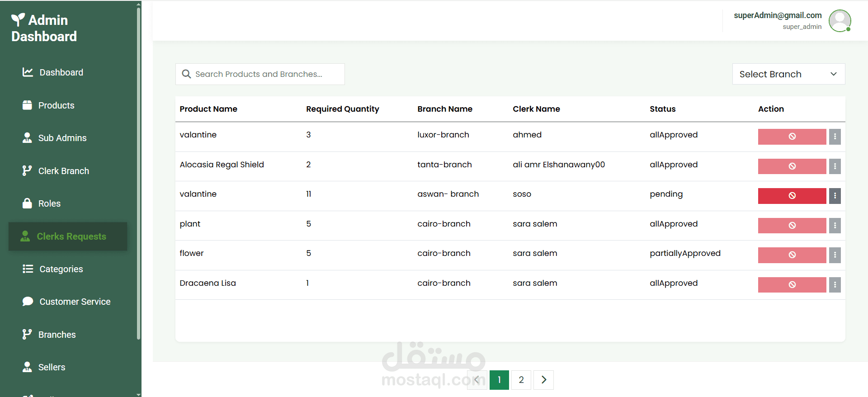
Task: Click the Products box icon
Action: [27, 105]
